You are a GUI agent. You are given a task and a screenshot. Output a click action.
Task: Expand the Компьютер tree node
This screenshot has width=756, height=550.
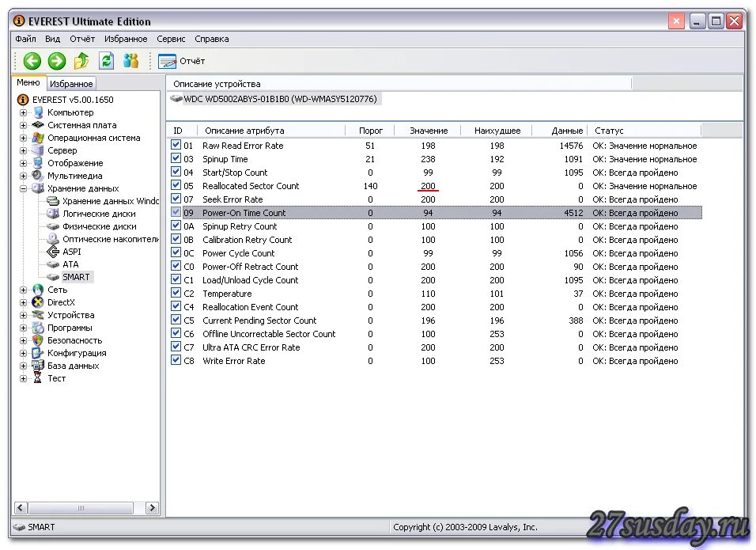[x=23, y=113]
